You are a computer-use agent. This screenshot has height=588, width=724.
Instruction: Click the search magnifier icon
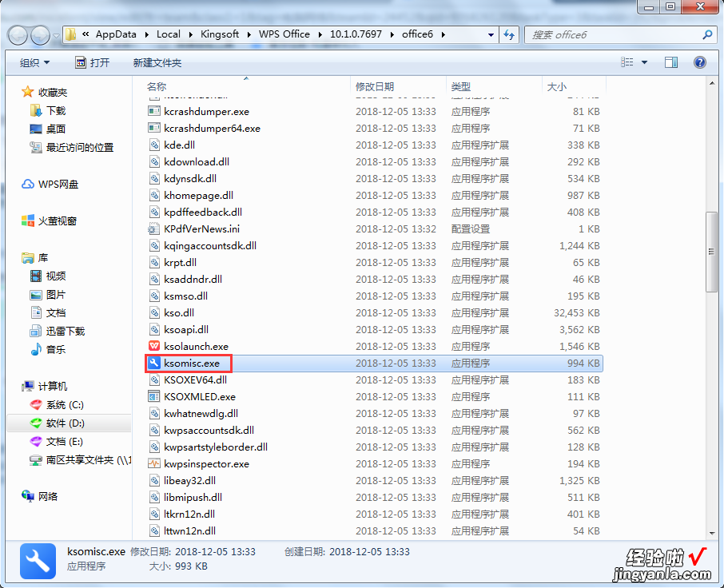point(707,34)
